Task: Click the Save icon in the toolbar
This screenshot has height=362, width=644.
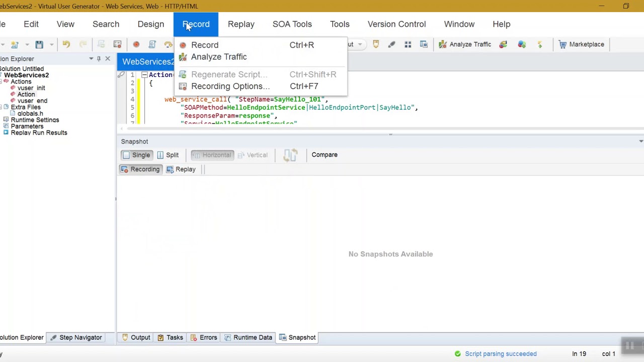Action: pyautogui.click(x=39, y=44)
